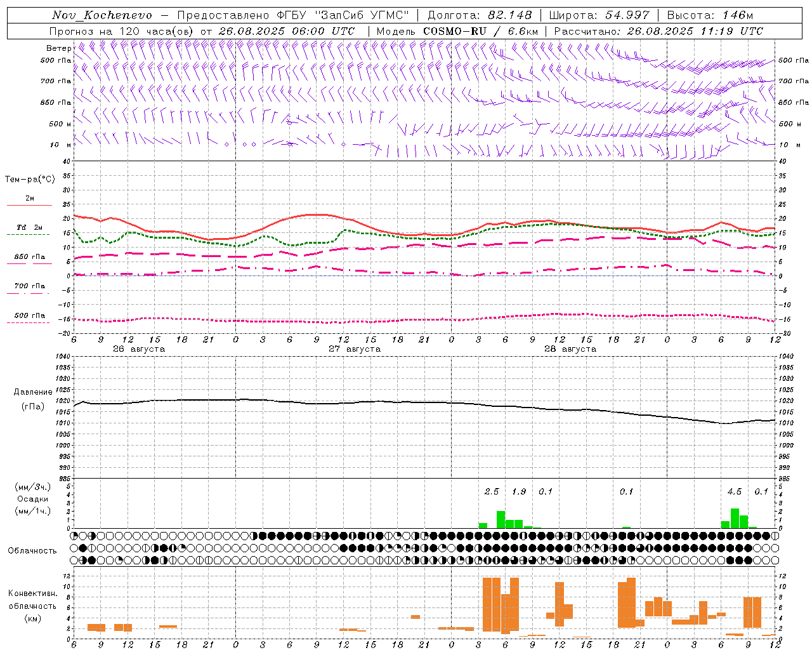This screenshot has width=812, height=650.
Task: Click the forecast start time 06:00 UTC
Action: coord(323,31)
